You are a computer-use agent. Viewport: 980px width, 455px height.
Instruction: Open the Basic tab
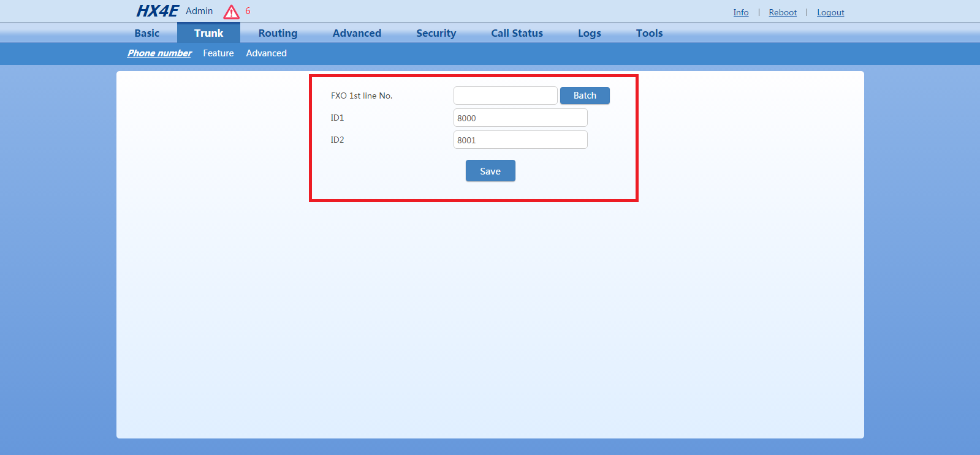[x=146, y=33]
